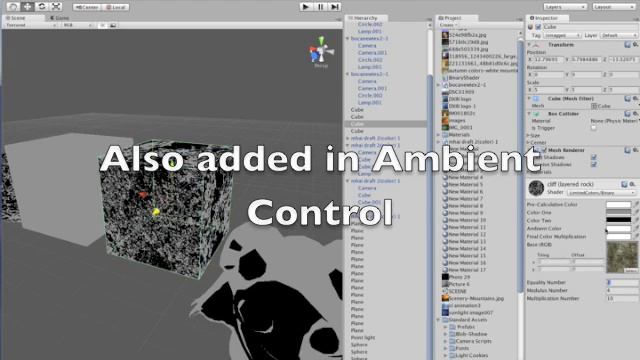This screenshot has height=360, width=640.
Task: Open the Tag dropdown in Inspector
Action: pos(562,36)
